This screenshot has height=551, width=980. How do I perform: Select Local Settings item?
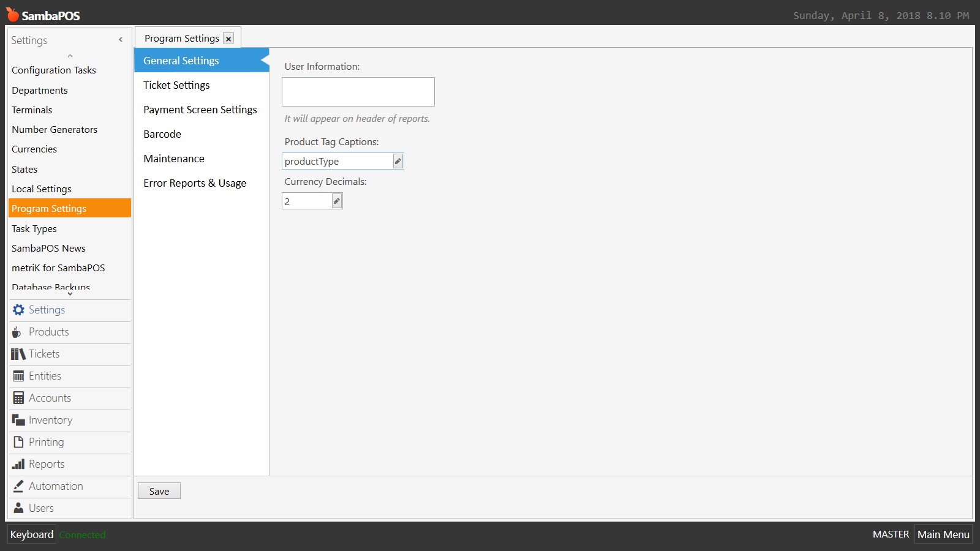click(70, 189)
